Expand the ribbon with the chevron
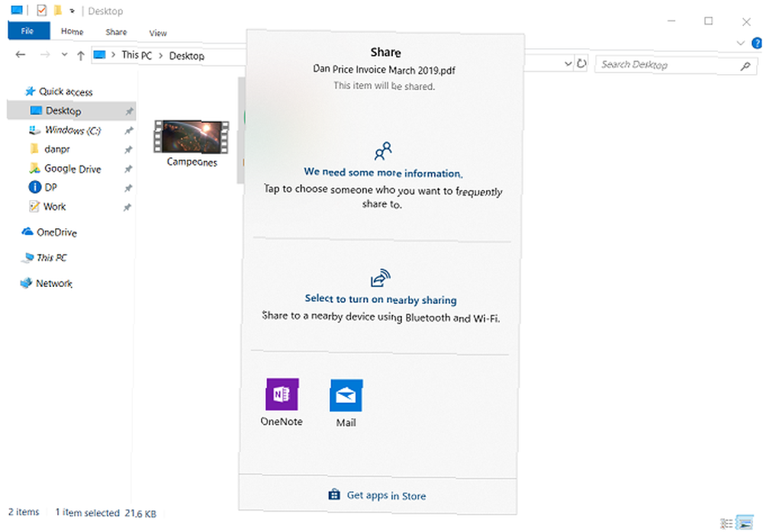 (741, 44)
